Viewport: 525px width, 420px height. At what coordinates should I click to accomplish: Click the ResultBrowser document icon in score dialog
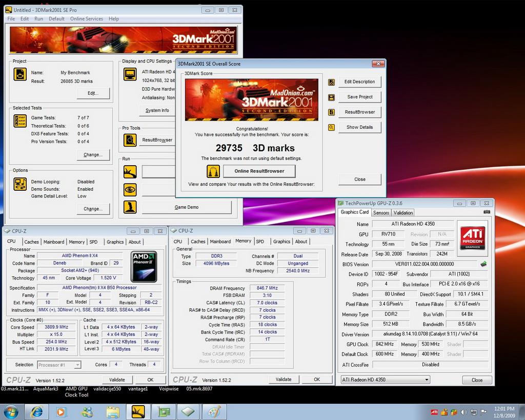[x=331, y=112]
